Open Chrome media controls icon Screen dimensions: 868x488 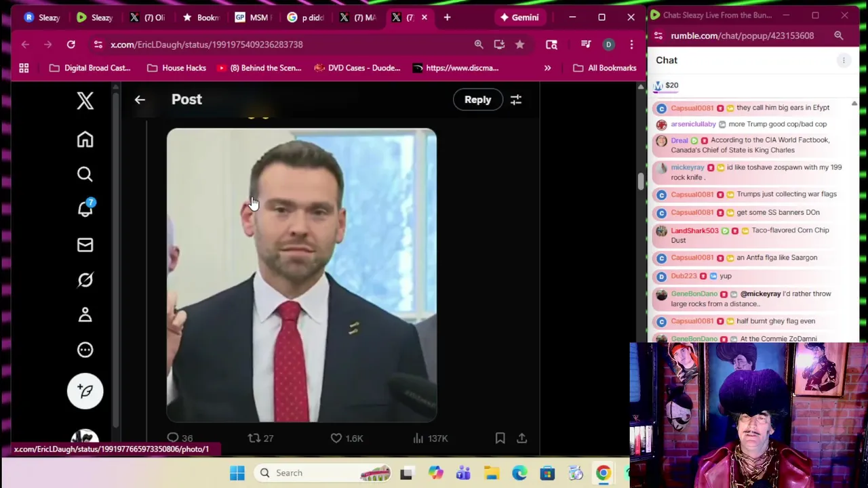click(x=586, y=44)
